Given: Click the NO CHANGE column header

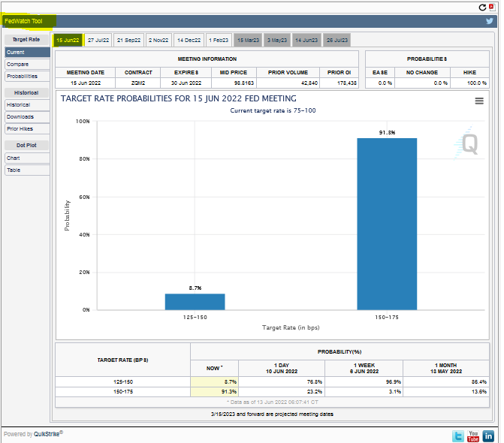Looking at the screenshot, I should tap(421, 73).
